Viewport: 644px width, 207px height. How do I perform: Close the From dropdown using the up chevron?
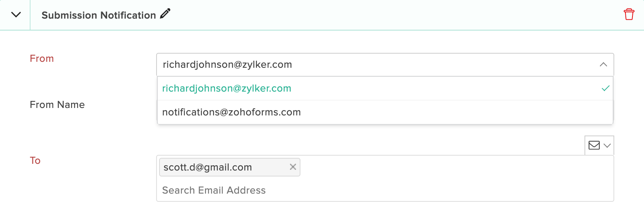click(603, 64)
